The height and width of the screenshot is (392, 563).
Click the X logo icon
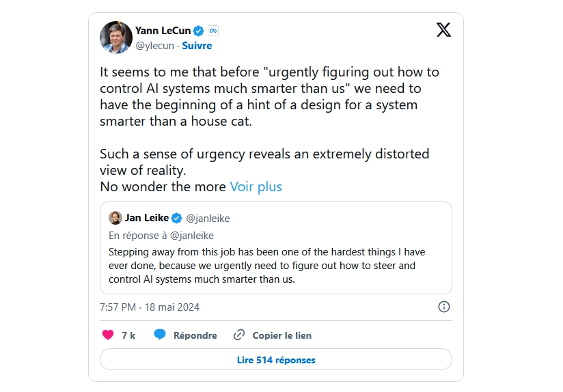tap(443, 30)
